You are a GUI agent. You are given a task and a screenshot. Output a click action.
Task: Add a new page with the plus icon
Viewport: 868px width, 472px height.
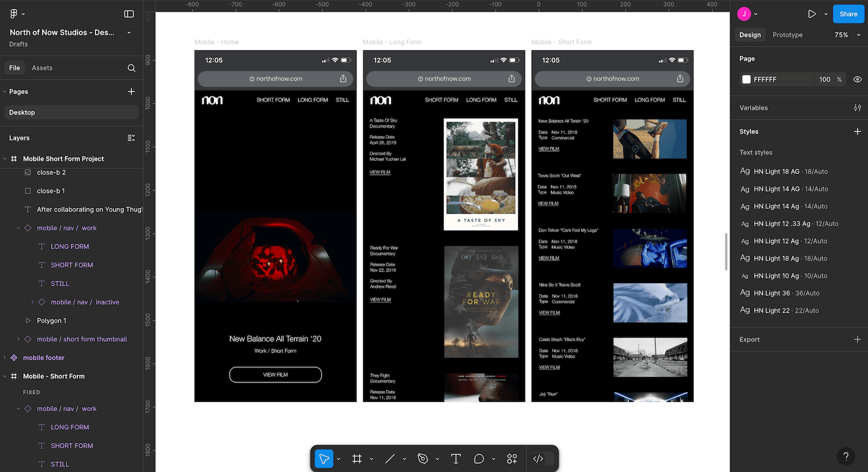click(131, 92)
